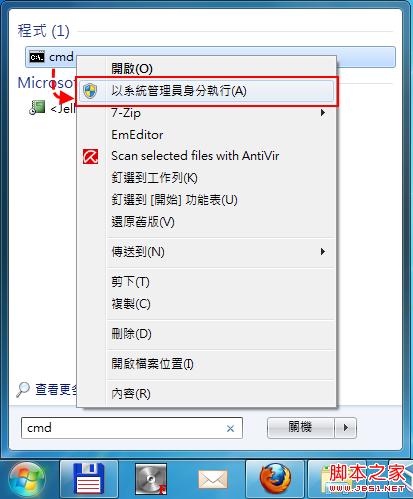The image size is (413, 499).
Task: Clear the search box with X
Action: tap(230, 428)
